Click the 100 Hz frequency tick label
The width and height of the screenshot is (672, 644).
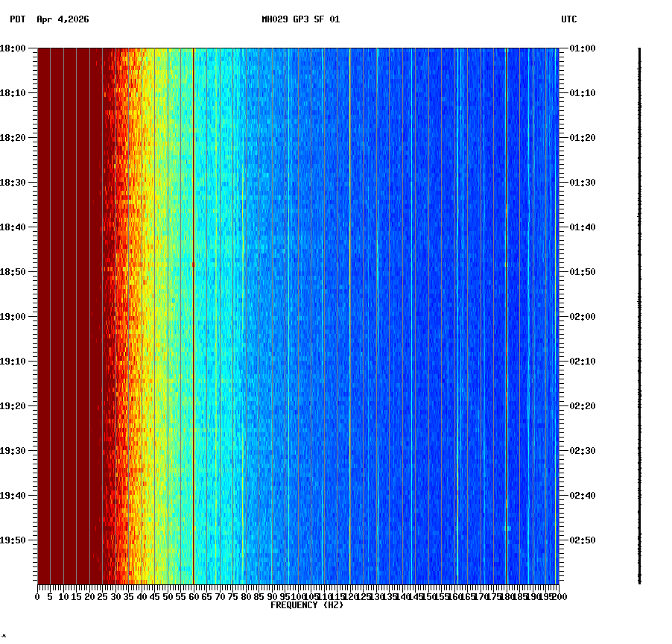(297, 596)
